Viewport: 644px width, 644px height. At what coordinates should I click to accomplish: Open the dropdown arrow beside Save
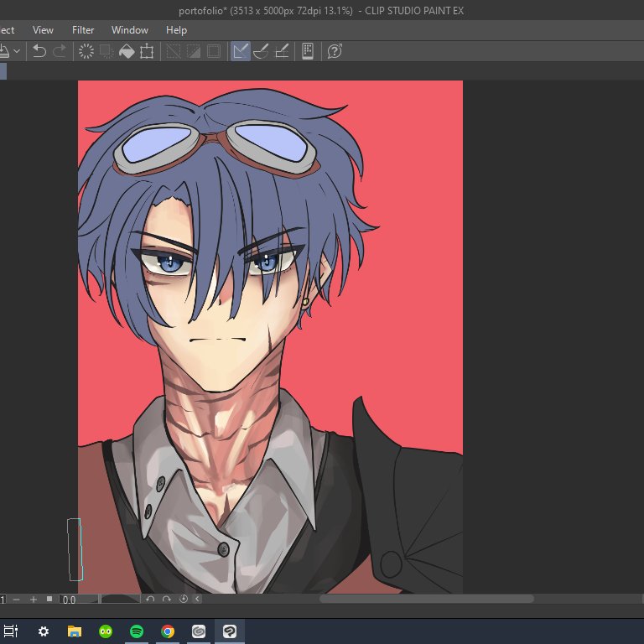coord(17,51)
